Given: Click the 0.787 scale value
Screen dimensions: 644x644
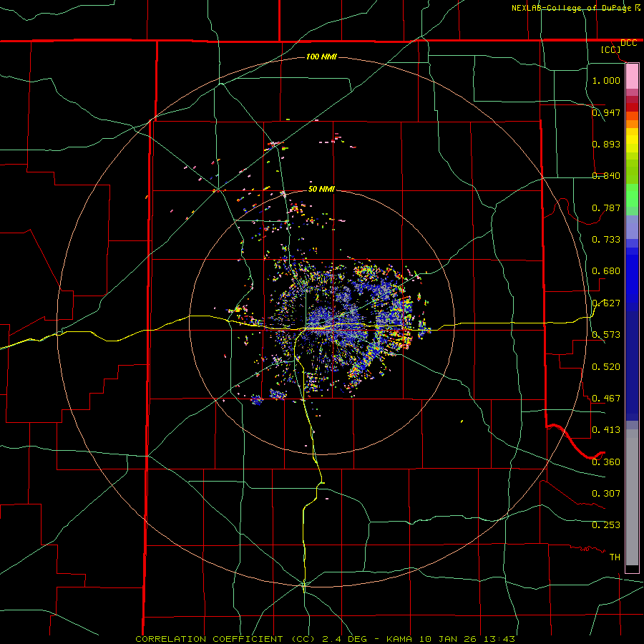Looking at the screenshot, I should [606, 208].
